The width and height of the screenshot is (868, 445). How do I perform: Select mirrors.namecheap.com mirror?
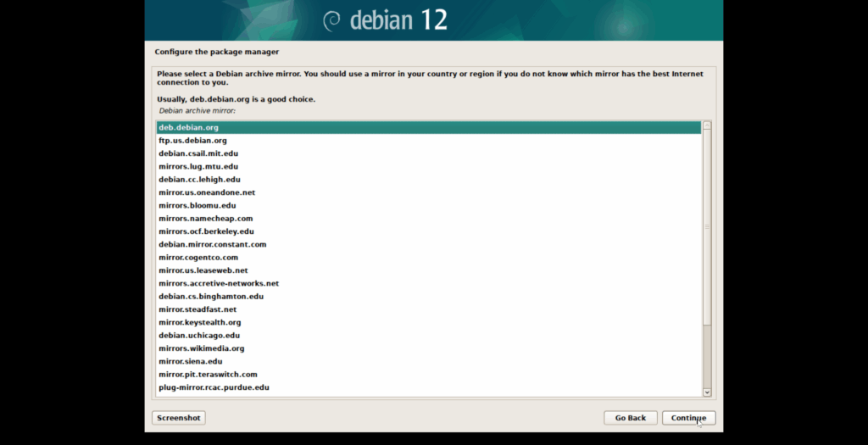pos(205,219)
